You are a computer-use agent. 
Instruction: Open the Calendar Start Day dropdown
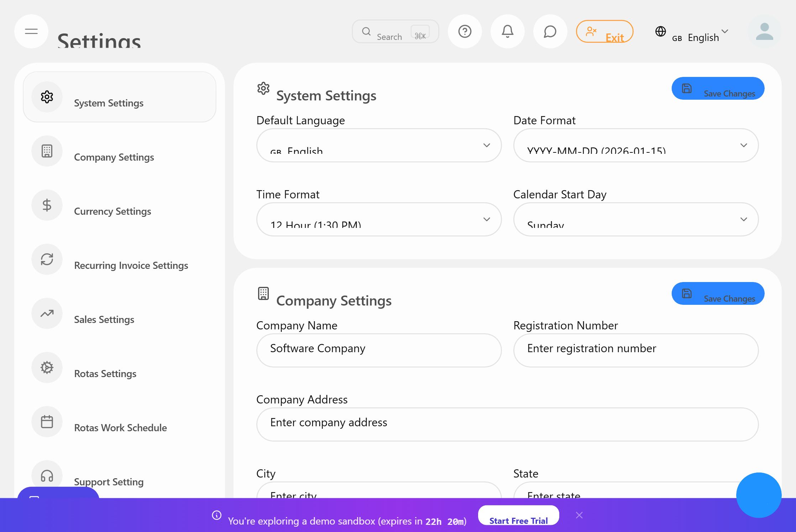[x=635, y=219]
